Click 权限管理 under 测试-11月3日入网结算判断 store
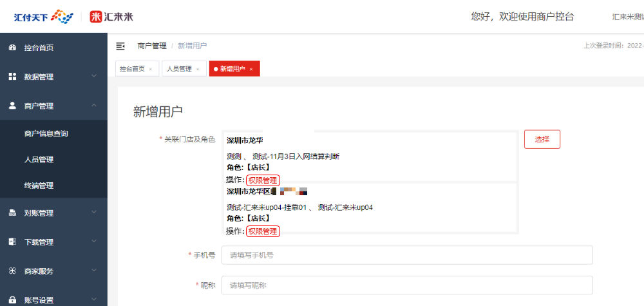The width and height of the screenshot is (644, 306). 263,180
